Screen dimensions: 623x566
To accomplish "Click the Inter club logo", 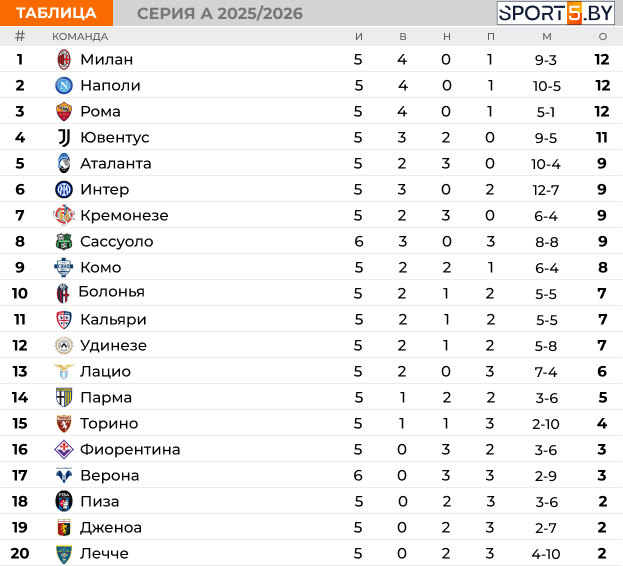I will (64, 189).
